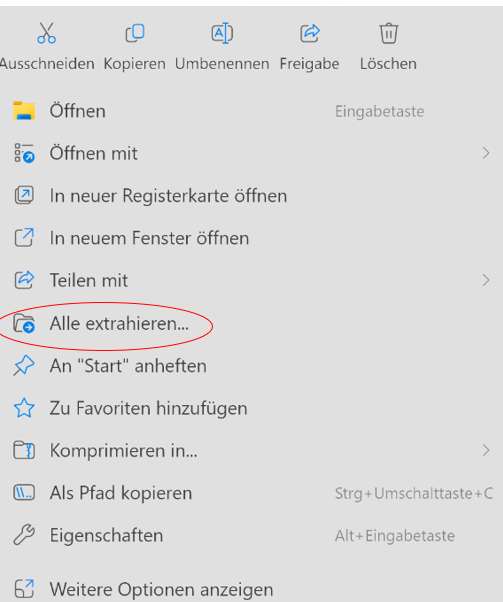Open the Freigabe share icon
The height and width of the screenshot is (602, 503).
309,33
